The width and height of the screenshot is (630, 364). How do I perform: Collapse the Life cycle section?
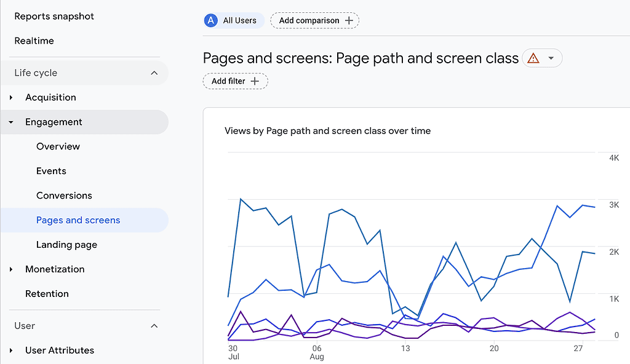pos(154,73)
